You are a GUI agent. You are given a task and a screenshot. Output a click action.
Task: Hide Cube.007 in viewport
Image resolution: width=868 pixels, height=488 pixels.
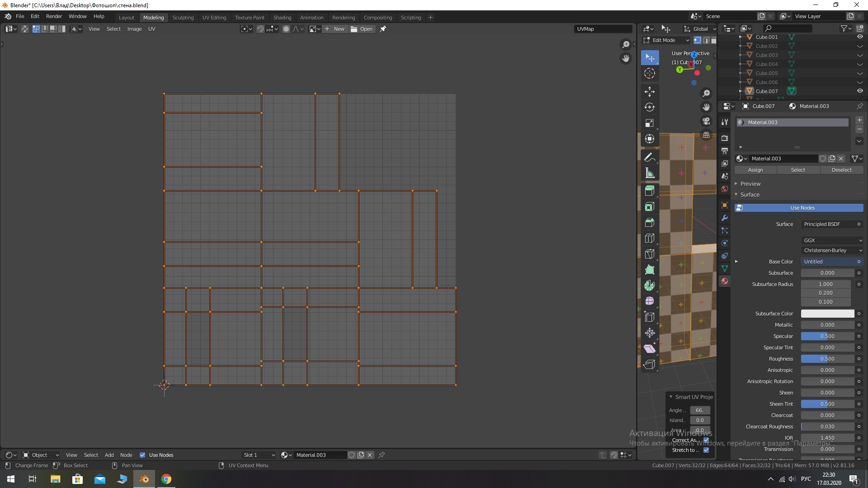(860, 91)
